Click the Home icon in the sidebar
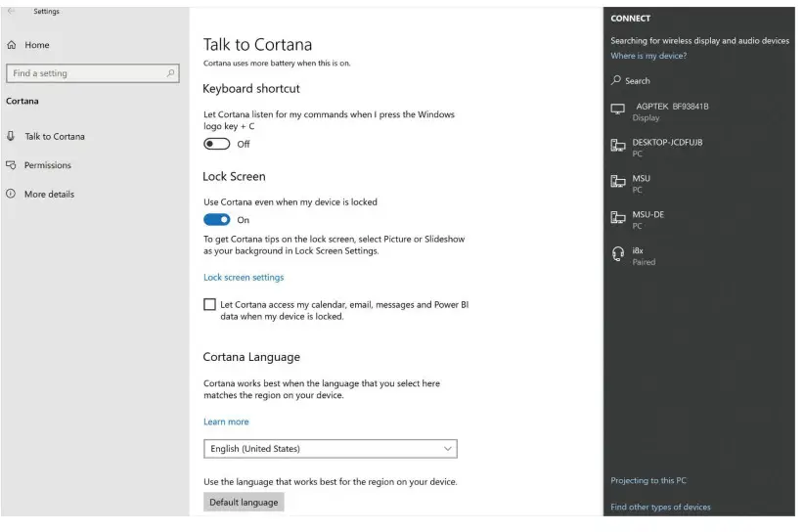This screenshot has height=532, width=804. click(11, 45)
